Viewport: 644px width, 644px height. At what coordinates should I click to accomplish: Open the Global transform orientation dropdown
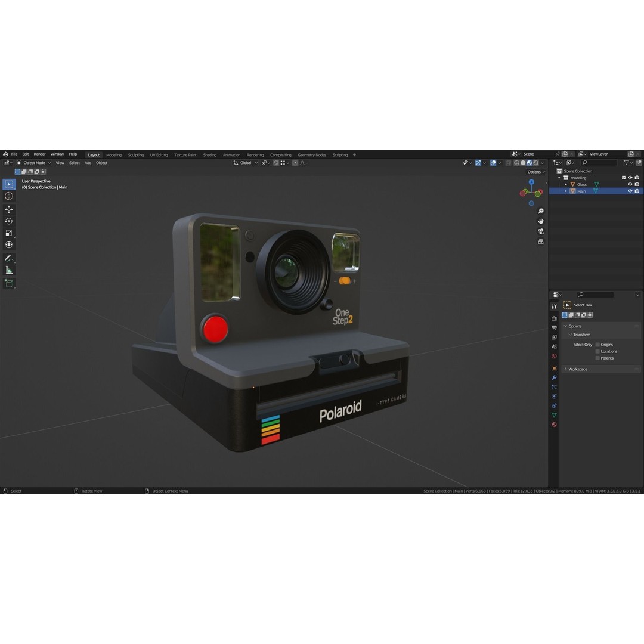(x=246, y=163)
